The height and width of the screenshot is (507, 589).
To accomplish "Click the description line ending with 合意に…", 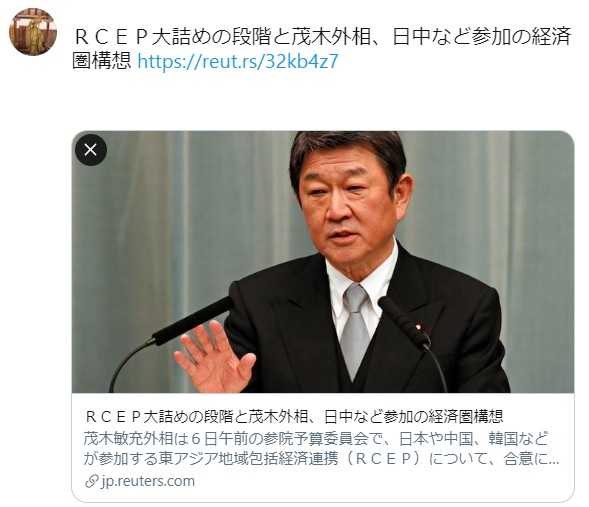I will click(321, 459).
